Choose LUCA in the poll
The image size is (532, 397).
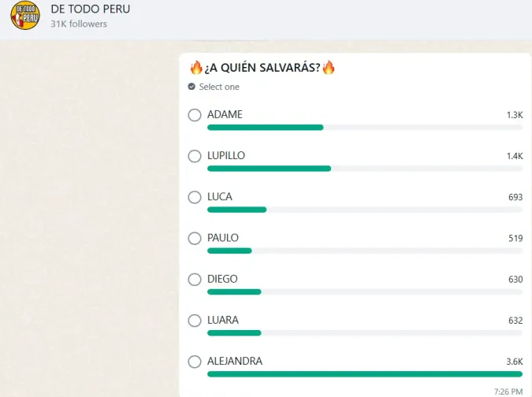tap(195, 198)
